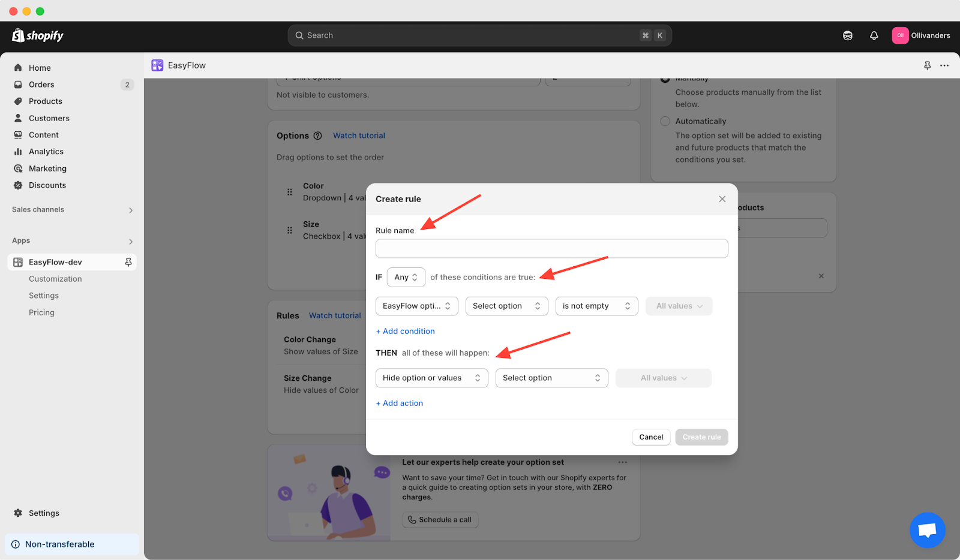Image resolution: width=960 pixels, height=560 pixels.
Task: Click + Add condition link
Action: point(405,331)
